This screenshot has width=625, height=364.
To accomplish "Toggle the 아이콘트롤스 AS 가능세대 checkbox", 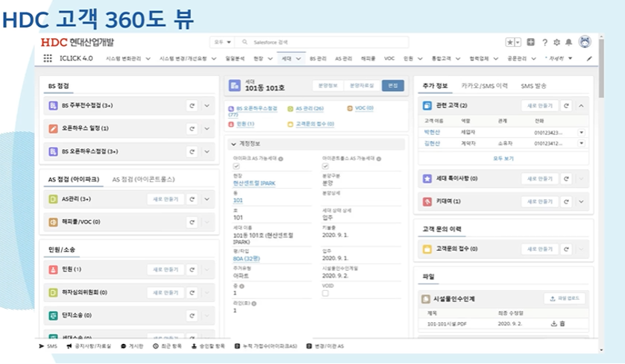I will coord(325,166).
